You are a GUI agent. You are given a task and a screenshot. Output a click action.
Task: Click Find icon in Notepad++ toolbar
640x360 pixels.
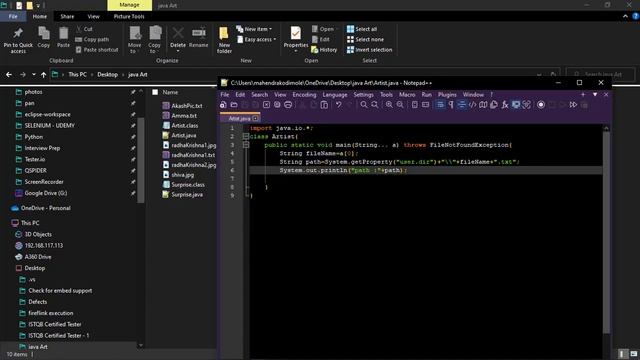click(x=363, y=105)
